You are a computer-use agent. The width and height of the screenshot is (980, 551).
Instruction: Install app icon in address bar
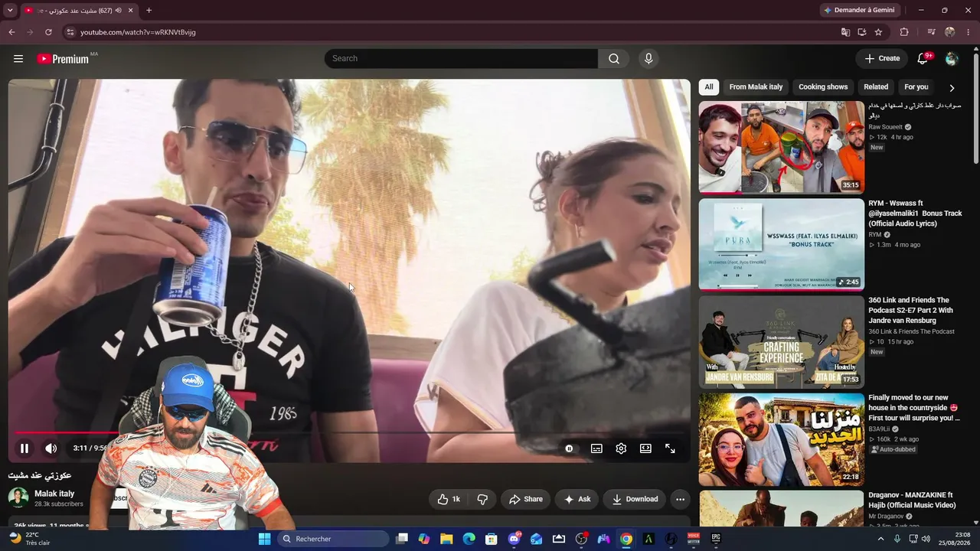[861, 32]
